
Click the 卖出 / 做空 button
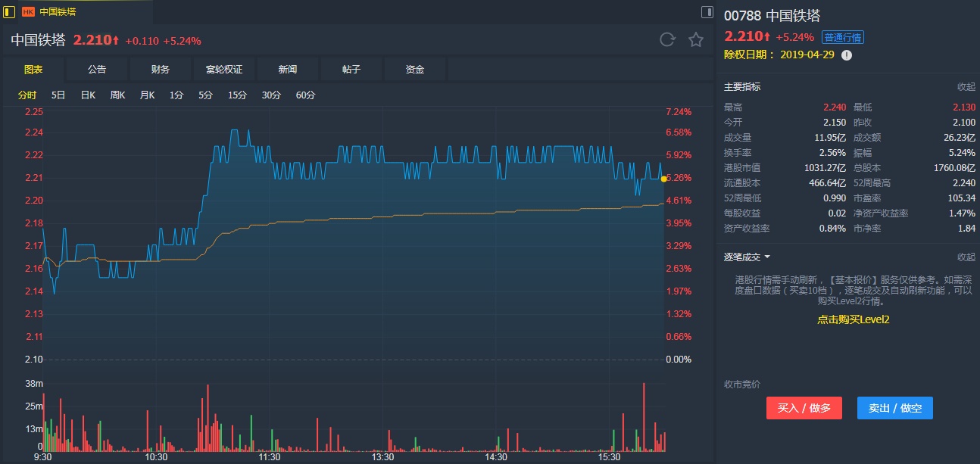tap(894, 408)
